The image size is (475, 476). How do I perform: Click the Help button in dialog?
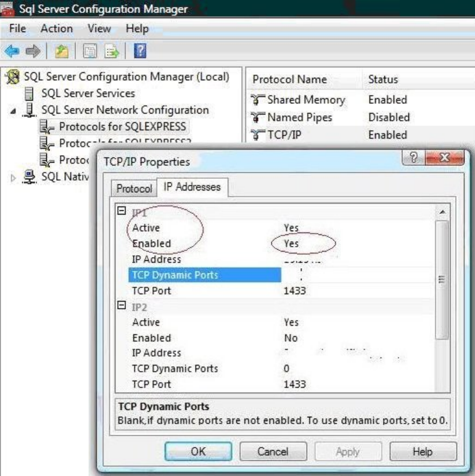coord(423,451)
